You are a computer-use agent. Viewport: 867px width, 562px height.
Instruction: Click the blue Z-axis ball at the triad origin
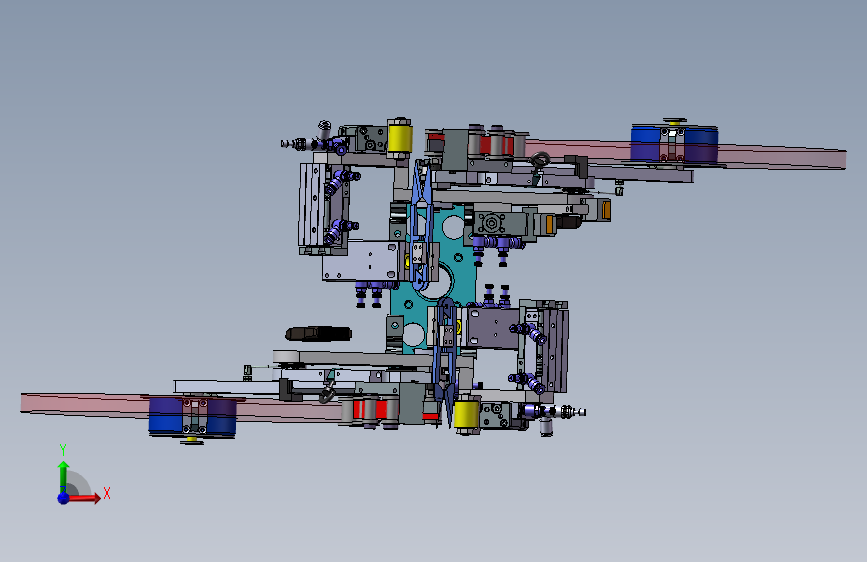click(x=64, y=498)
